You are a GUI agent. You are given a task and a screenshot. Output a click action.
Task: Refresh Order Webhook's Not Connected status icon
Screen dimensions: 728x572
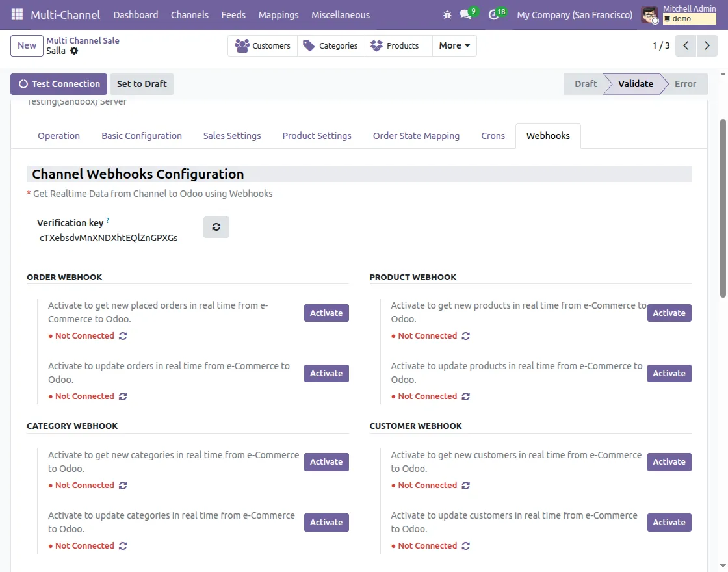click(122, 335)
